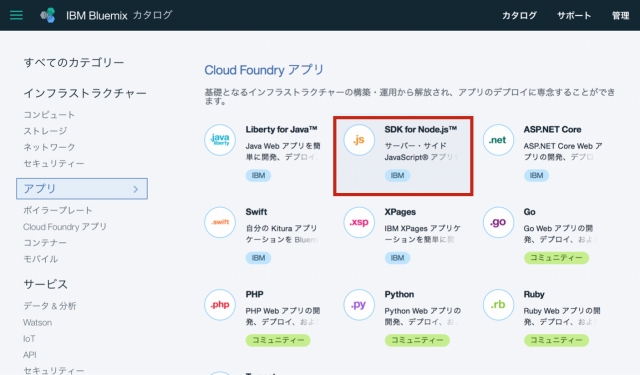This screenshot has width=640, height=375.
Task: Open the サポート menu item
Action: pos(574,16)
